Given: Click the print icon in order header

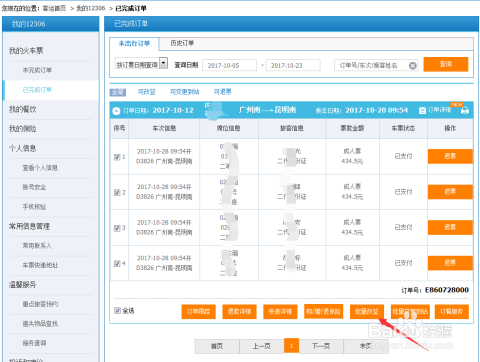Looking at the screenshot, I should (465, 110).
